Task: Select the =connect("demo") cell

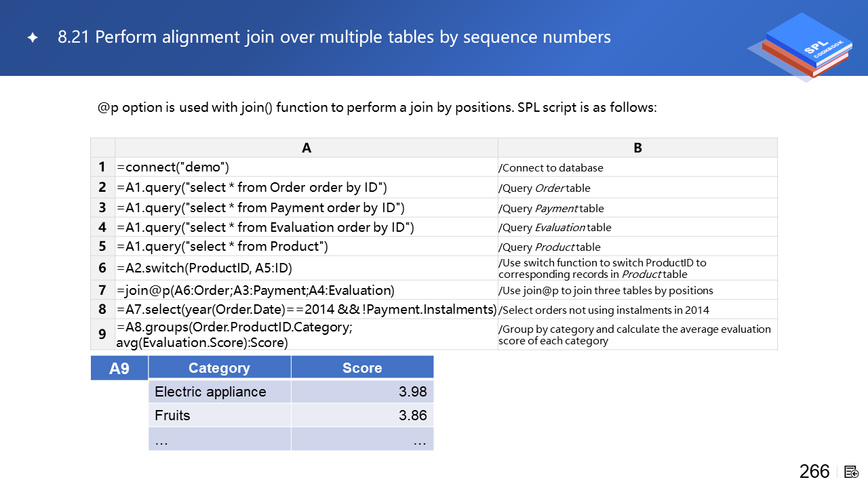Action: click(x=307, y=167)
